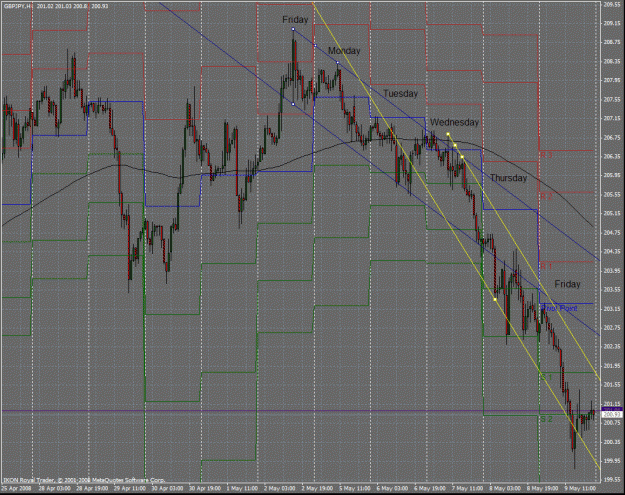The height and width of the screenshot is (495, 625).
Task: Click the GBPJPY,H1 symbol header text
Action: click(x=18, y=6)
